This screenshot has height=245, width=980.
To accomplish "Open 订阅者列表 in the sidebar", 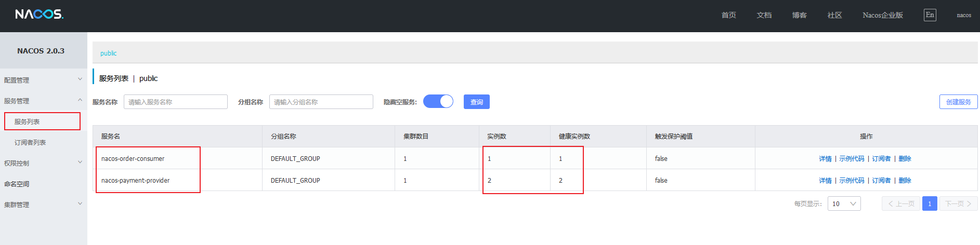I will click(x=30, y=142).
